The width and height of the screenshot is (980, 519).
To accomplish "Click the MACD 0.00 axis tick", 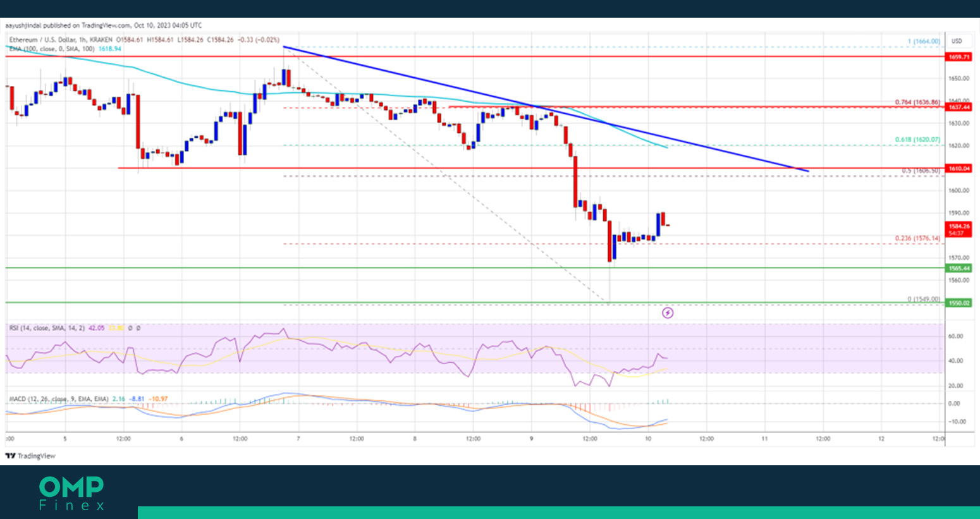I will pyautogui.click(x=954, y=403).
